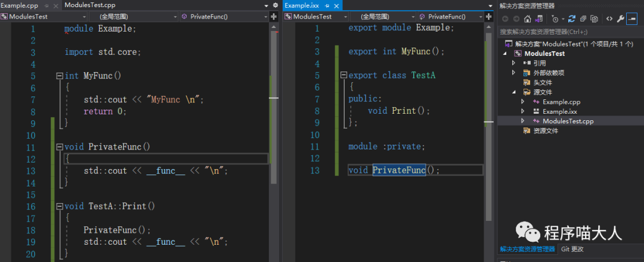
Task: Select Example.ixx in Solution Explorer
Action: [x=559, y=111]
